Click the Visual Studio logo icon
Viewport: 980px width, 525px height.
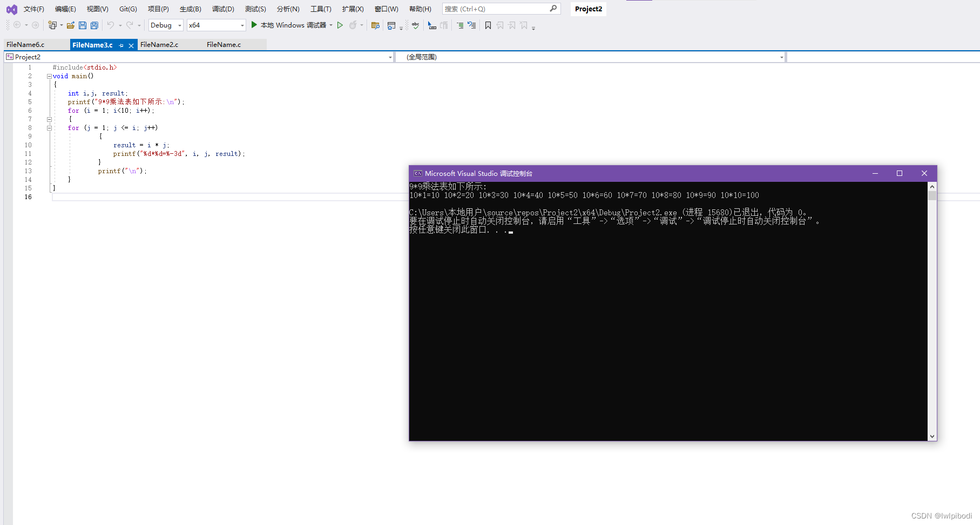click(12, 9)
